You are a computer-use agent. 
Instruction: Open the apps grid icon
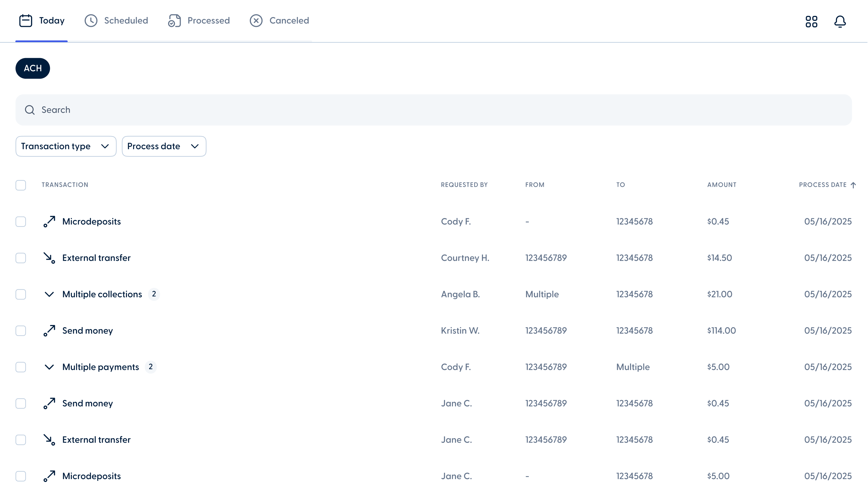[x=812, y=22]
